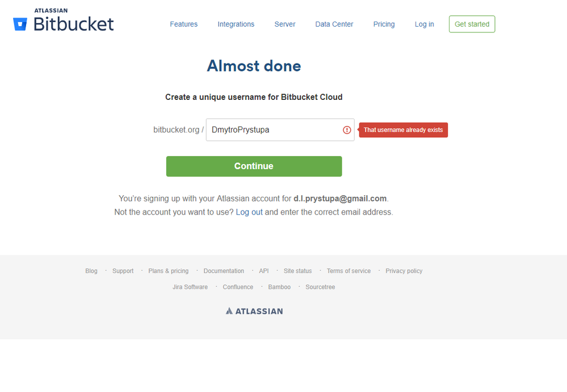The width and height of the screenshot is (567, 392).
Task: Open the Blog footer link
Action: click(x=91, y=271)
